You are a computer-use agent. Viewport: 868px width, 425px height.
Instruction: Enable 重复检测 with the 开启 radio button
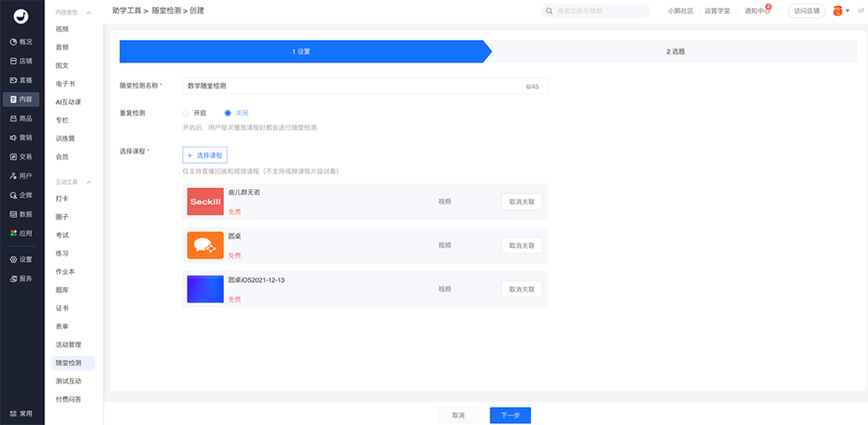click(186, 113)
